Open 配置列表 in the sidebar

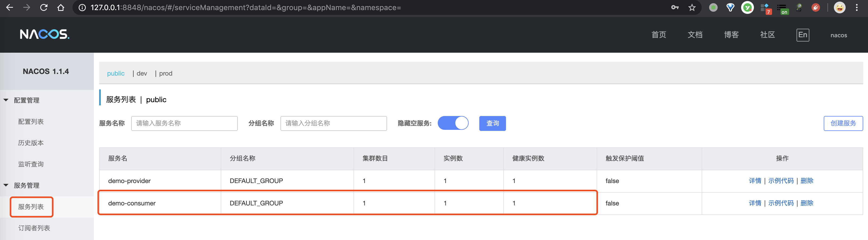(x=31, y=122)
